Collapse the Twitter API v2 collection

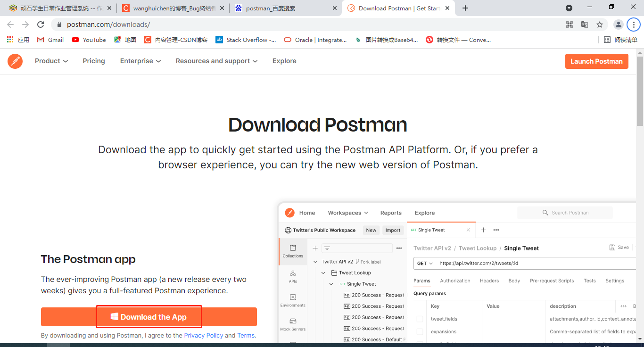tap(315, 262)
